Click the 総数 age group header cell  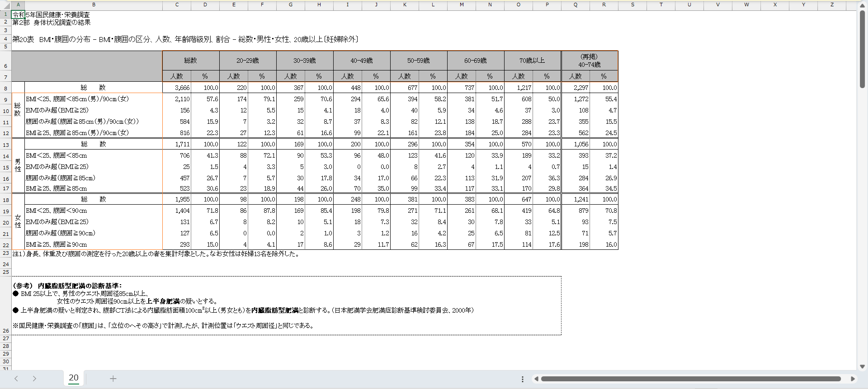point(190,61)
